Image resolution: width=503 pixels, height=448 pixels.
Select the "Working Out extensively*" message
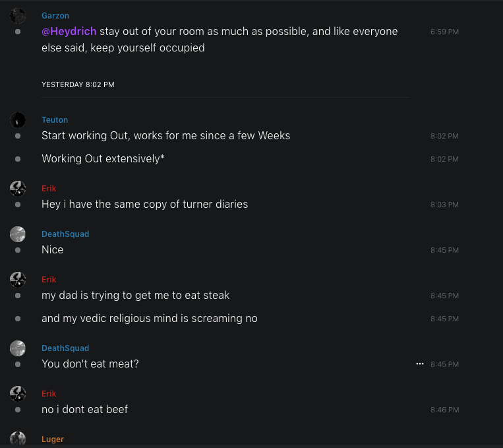click(x=103, y=159)
